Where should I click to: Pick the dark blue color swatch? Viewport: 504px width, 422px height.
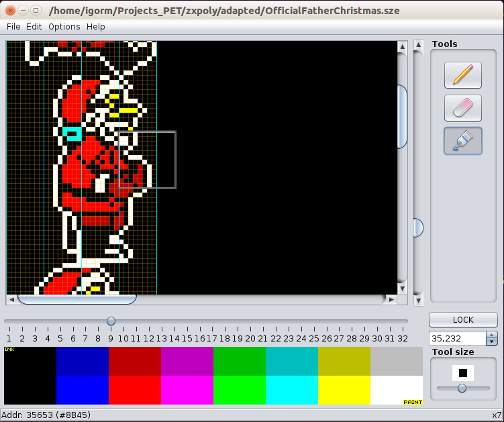tap(83, 361)
